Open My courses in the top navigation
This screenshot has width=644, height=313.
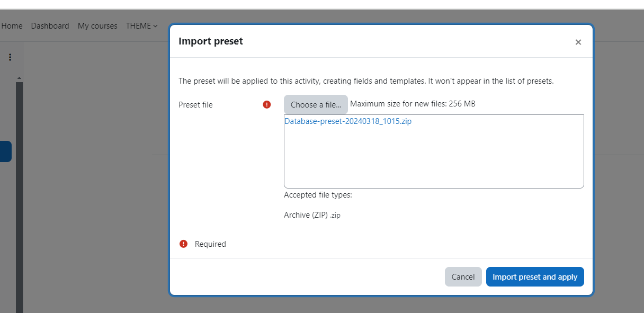[97, 25]
